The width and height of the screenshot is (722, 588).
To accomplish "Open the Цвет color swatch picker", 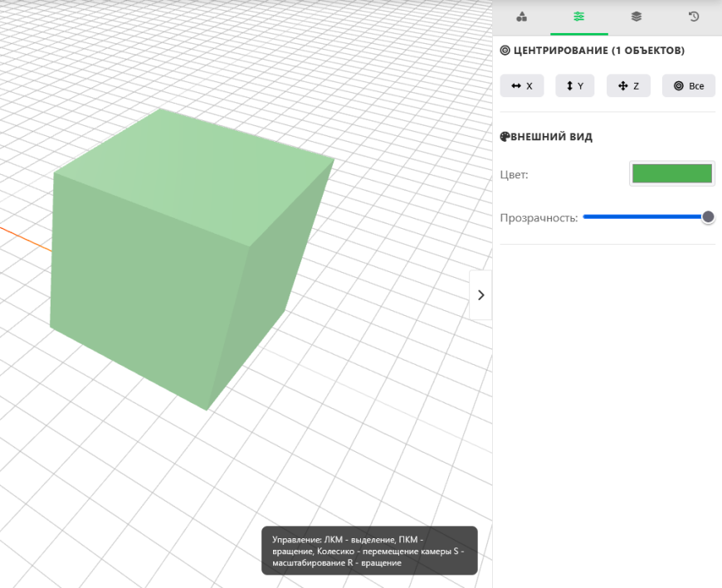I will click(672, 173).
